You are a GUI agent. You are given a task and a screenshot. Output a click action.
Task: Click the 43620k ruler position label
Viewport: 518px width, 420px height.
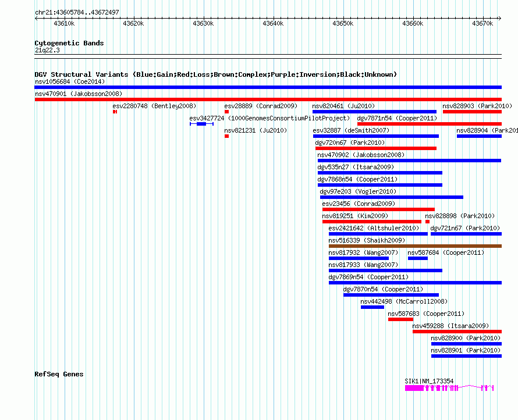coord(133,23)
